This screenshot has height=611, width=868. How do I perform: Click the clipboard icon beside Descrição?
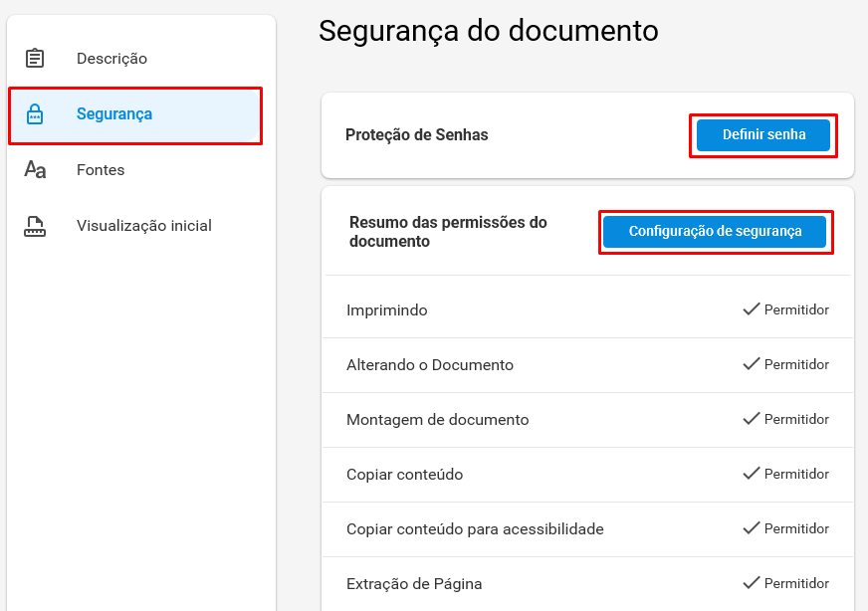(x=35, y=58)
